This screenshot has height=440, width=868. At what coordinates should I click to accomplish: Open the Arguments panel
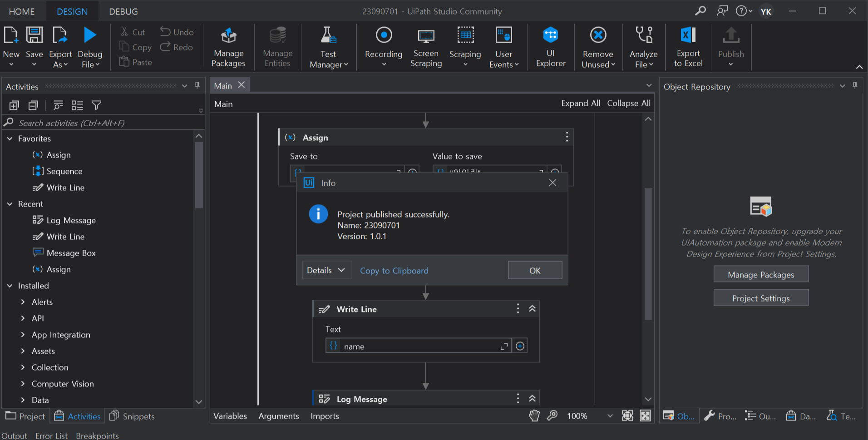click(279, 416)
